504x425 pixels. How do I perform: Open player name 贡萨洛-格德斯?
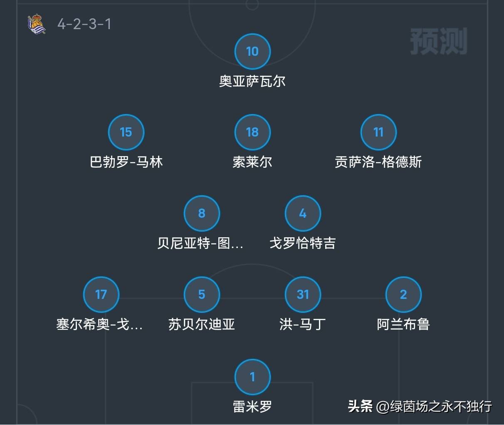[378, 162]
